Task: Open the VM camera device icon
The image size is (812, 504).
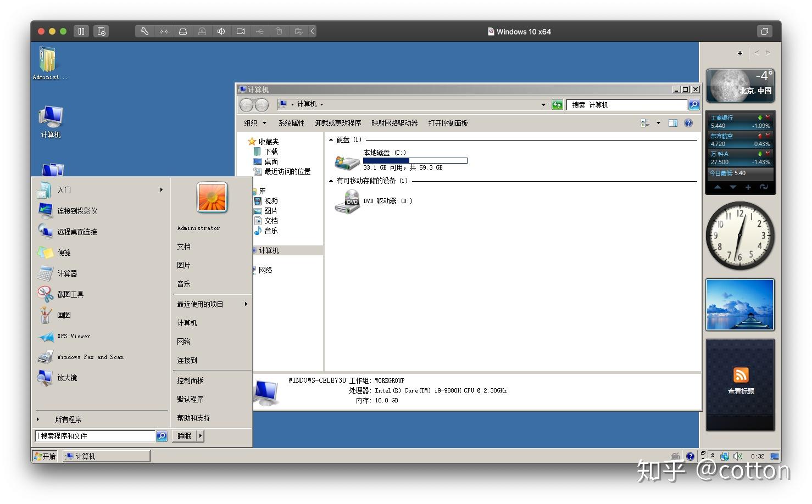Action: [241, 31]
